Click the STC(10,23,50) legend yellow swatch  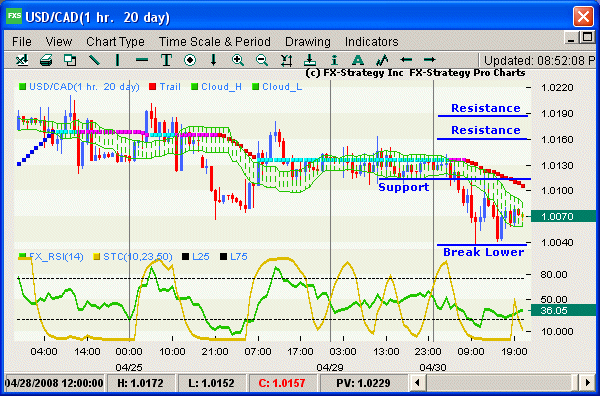pyautogui.click(x=97, y=257)
